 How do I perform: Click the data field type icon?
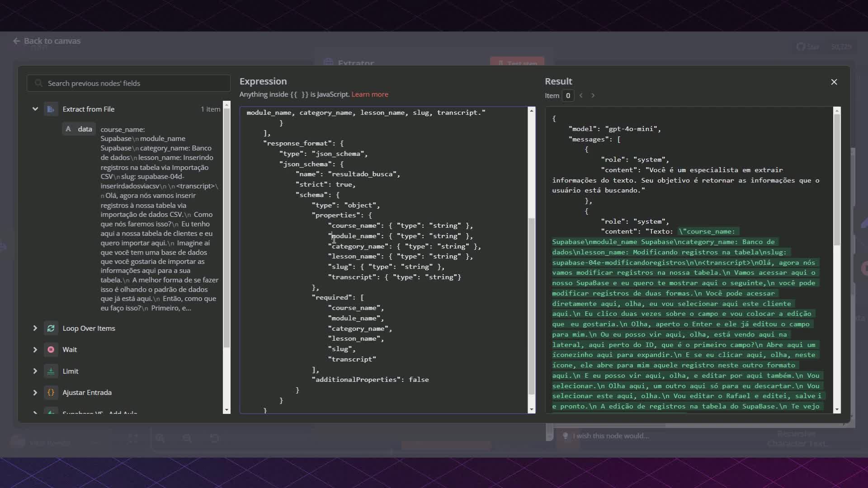(68, 129)
